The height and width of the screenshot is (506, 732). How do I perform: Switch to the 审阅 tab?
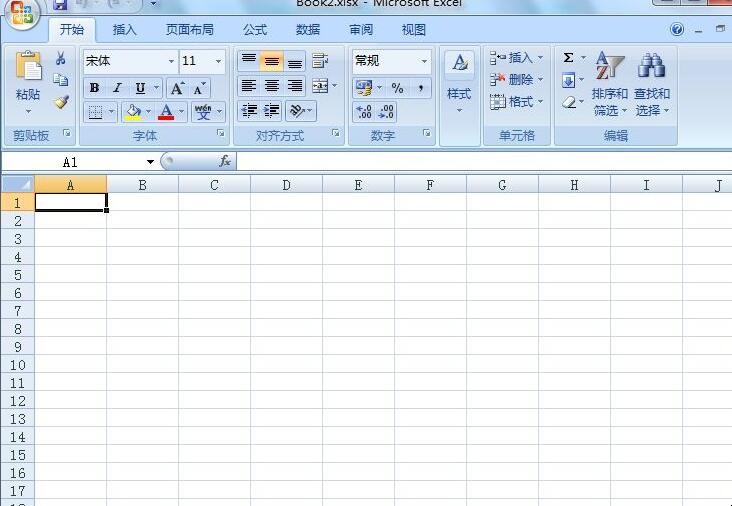coord(361,30)
